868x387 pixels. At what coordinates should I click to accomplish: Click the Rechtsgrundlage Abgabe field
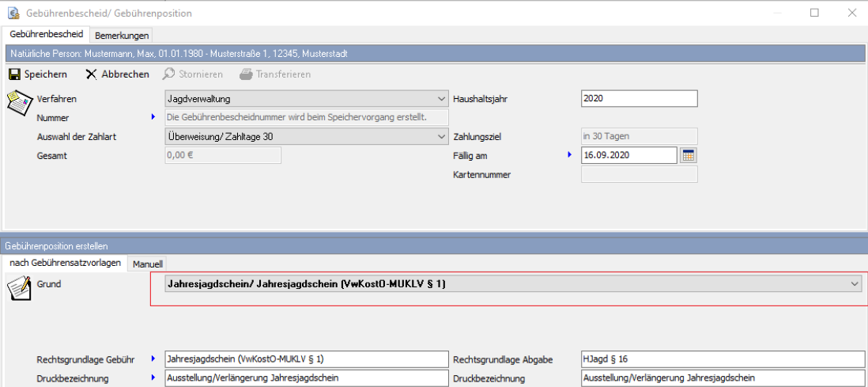click(x=722, y=359)
